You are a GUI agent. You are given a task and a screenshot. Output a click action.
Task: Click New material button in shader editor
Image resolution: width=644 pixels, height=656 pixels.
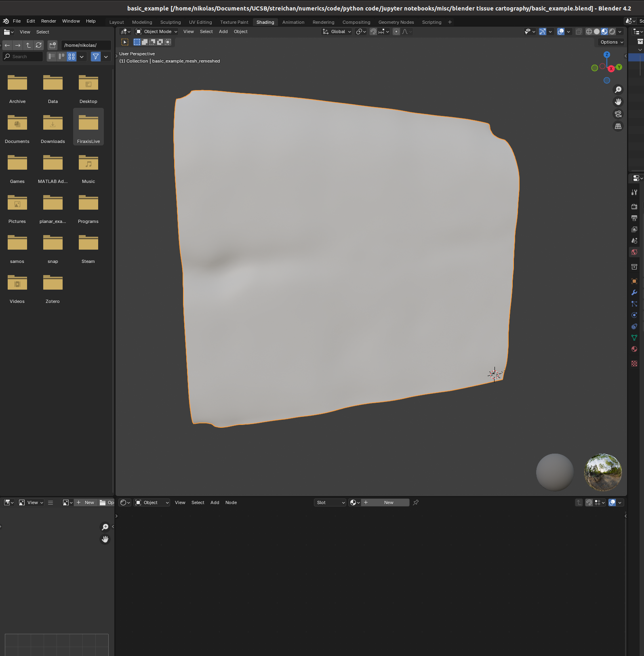pyautogui.click(x=385, y=503)
